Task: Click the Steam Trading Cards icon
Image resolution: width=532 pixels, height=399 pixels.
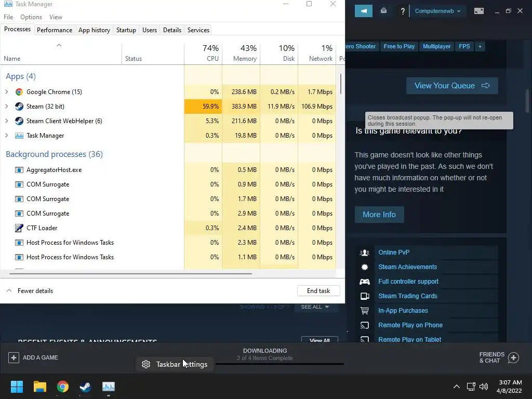Action: (x=365, y=296)
